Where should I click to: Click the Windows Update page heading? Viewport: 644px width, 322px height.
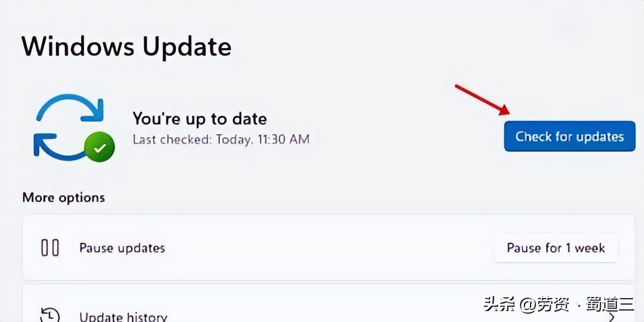pyautogui.click(x=127, y=46)
